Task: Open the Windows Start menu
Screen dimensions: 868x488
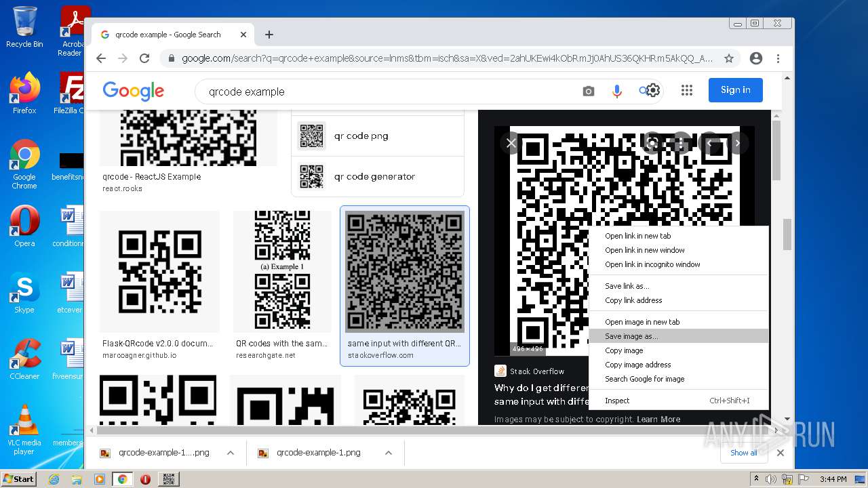Action: point(18,479)
